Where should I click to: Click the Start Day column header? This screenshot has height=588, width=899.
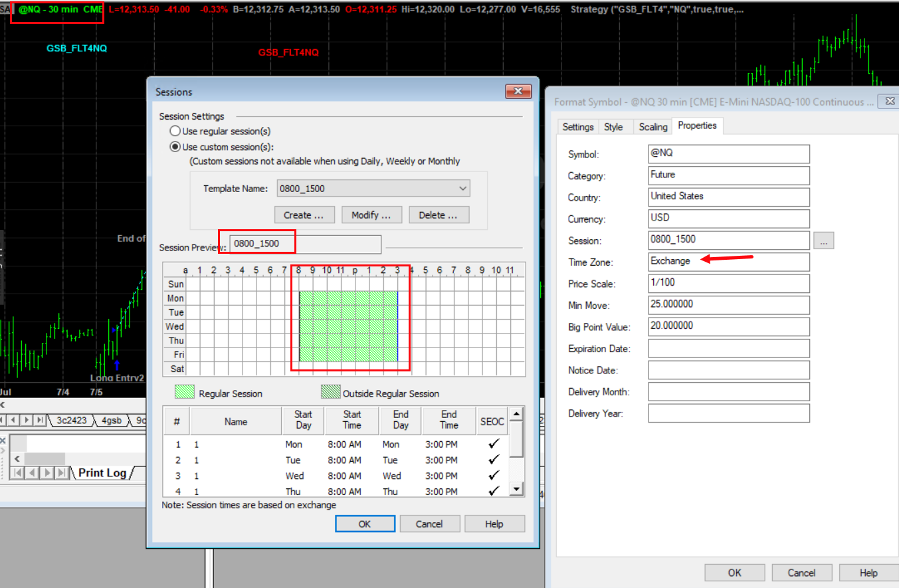303,420
